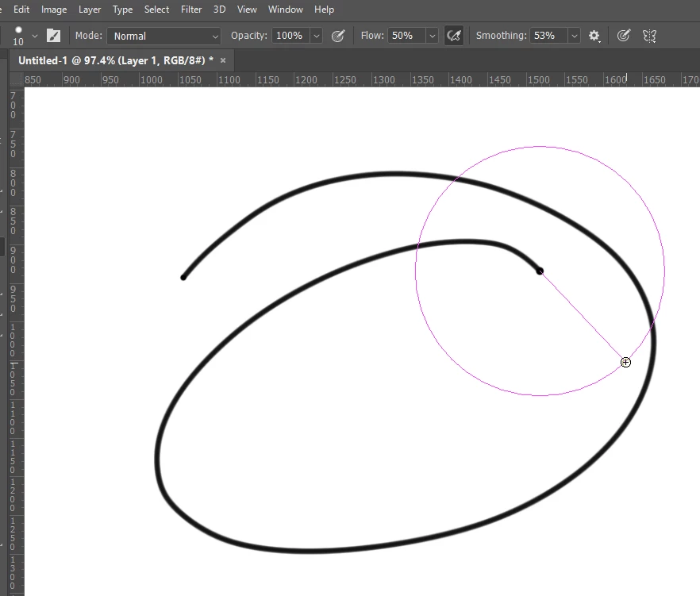
Task: Open the Window menu
Action: 286,10
